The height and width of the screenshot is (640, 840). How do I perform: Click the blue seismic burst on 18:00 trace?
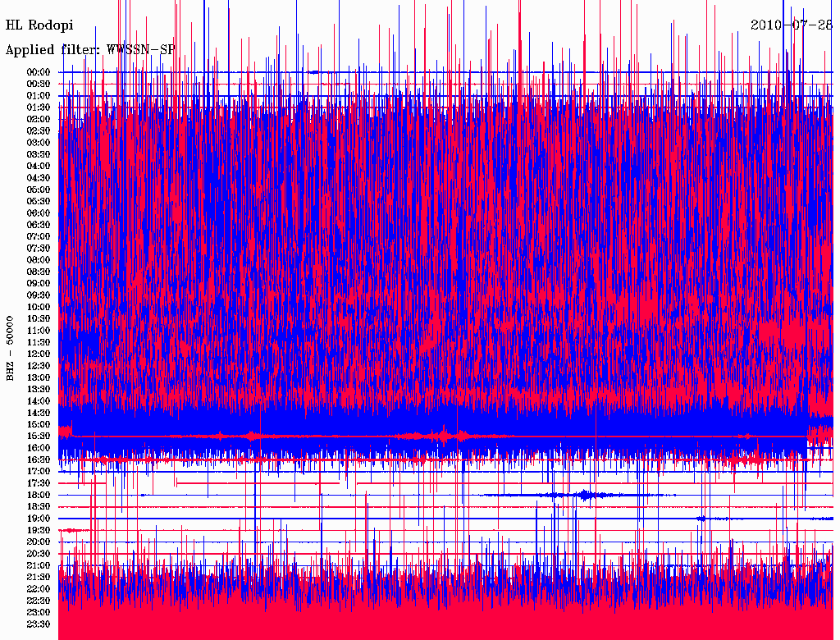point(584,495)
